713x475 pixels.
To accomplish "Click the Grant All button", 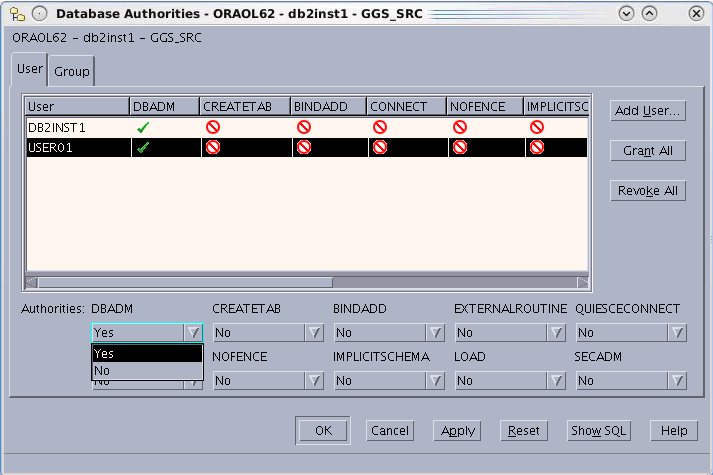I will (648, 150).
